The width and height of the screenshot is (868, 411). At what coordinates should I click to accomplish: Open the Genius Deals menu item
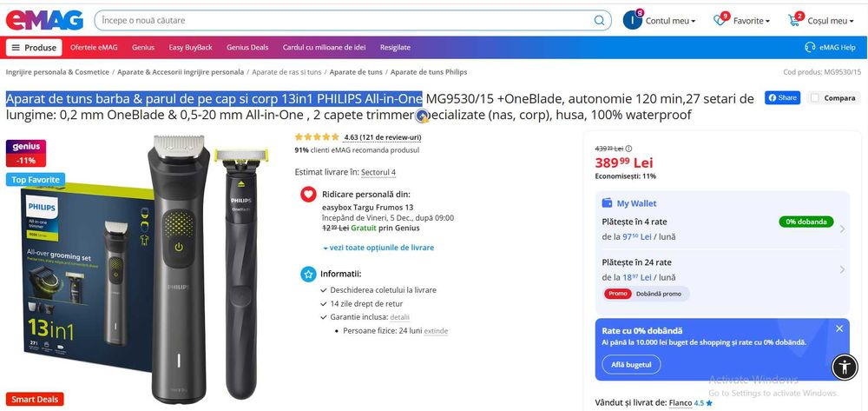(247, 47)
